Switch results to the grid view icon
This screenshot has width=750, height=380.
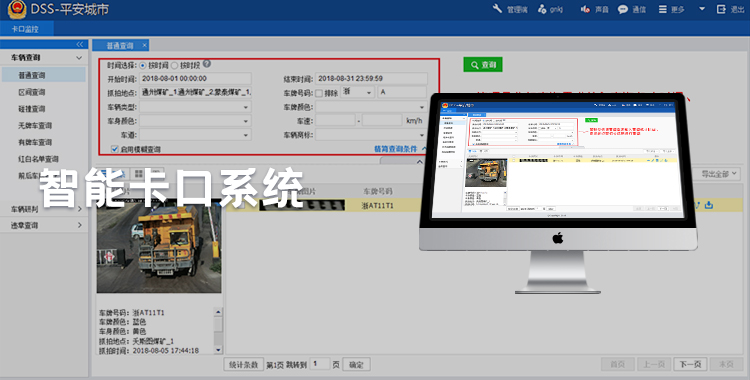139,174
